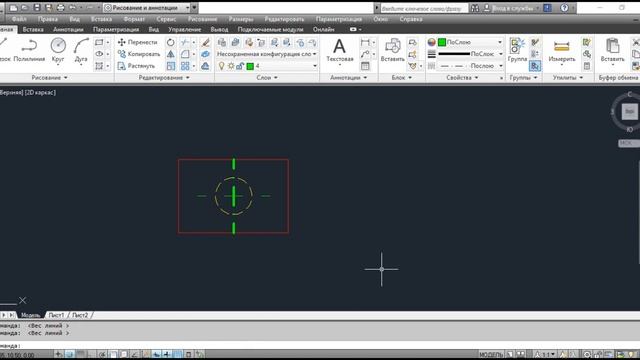
Task: Click the Array tool icon
Action: pos(185,66)
